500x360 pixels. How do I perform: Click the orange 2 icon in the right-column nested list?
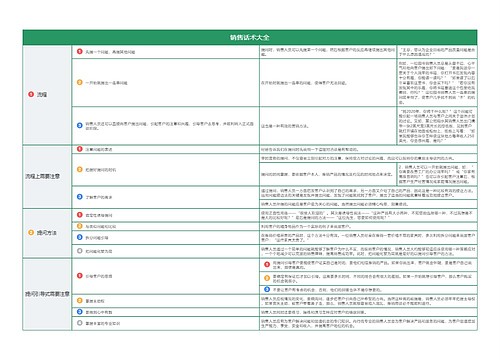point(267,278)
